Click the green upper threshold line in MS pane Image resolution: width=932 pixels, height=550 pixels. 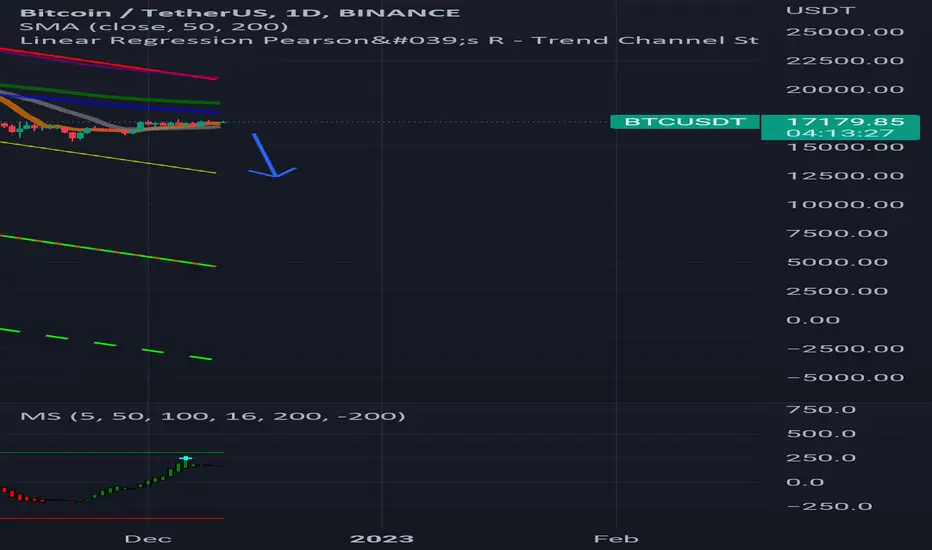point(112,452)
